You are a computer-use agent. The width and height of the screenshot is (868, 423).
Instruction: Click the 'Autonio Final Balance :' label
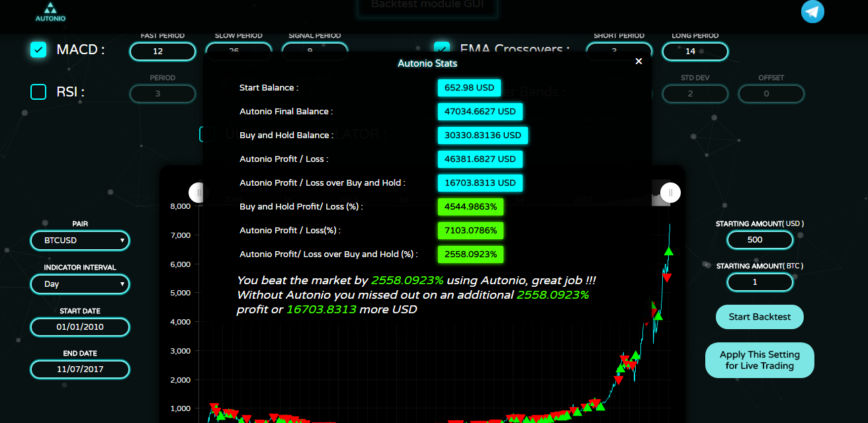(286, 112)
